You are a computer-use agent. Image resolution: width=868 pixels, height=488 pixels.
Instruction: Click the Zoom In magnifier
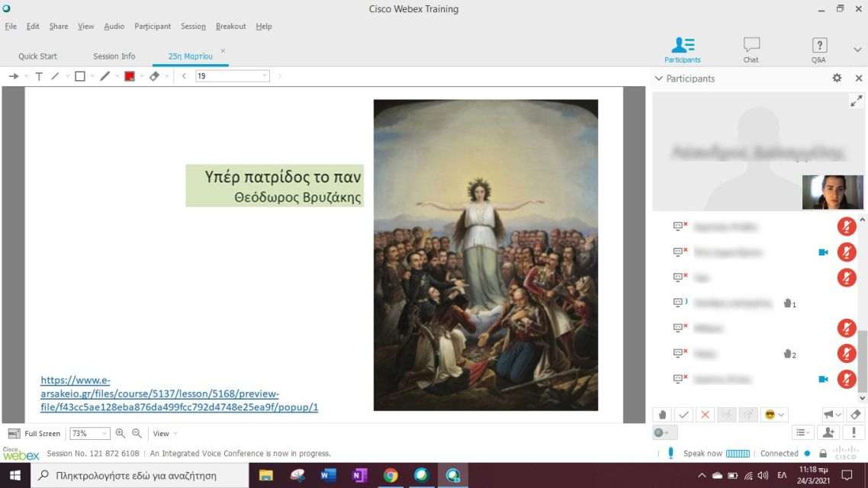point(121,433)
